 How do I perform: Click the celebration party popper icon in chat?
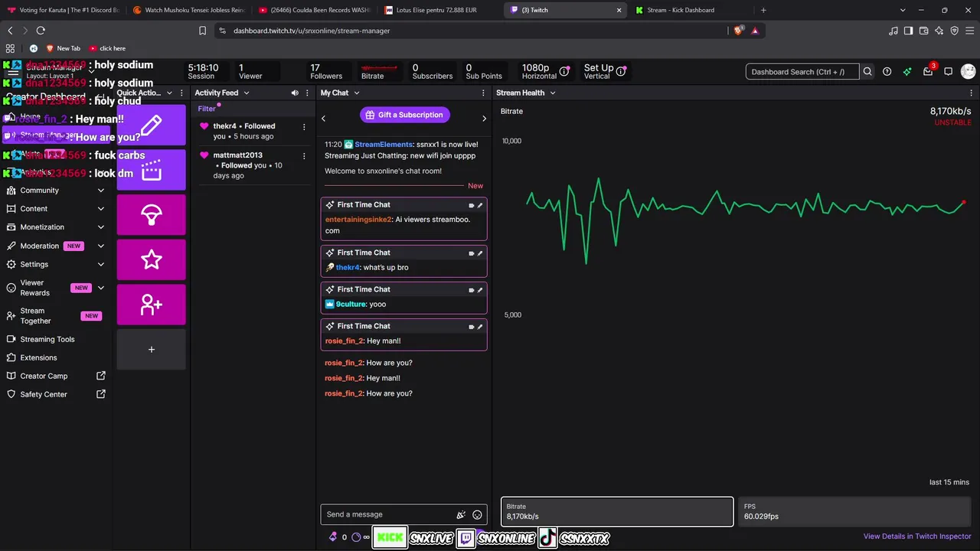pyautogui.click(x=461, y=515)
